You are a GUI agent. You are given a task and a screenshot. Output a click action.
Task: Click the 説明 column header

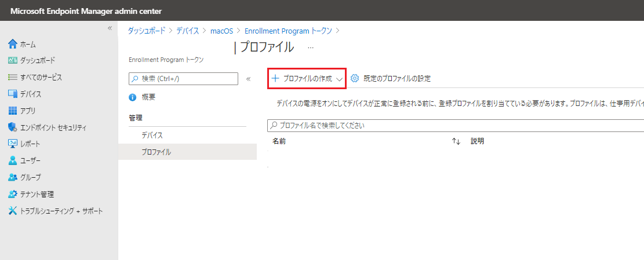tap(477, 141)
